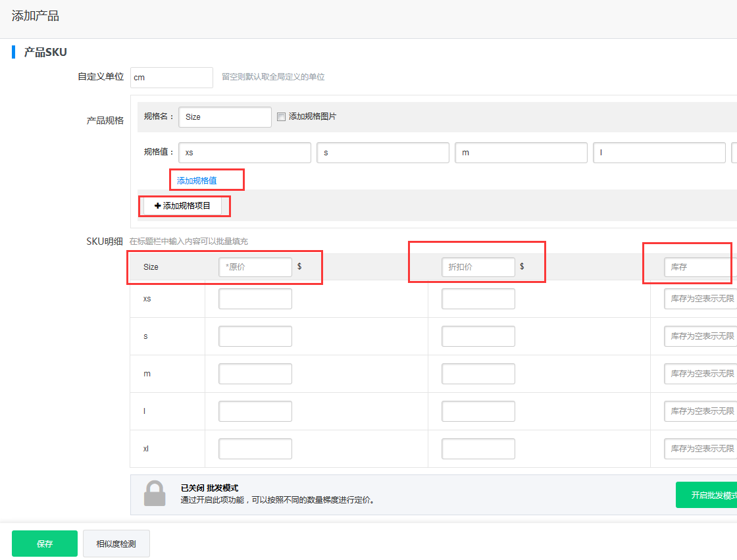The image size is (737, 560).
Task: Click original price field in xs row
Action: point(255,299)
